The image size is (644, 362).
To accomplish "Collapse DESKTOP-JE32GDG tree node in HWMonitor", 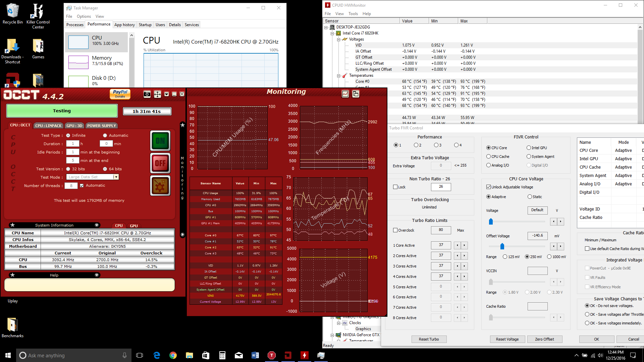I will [x=326, y=27].
